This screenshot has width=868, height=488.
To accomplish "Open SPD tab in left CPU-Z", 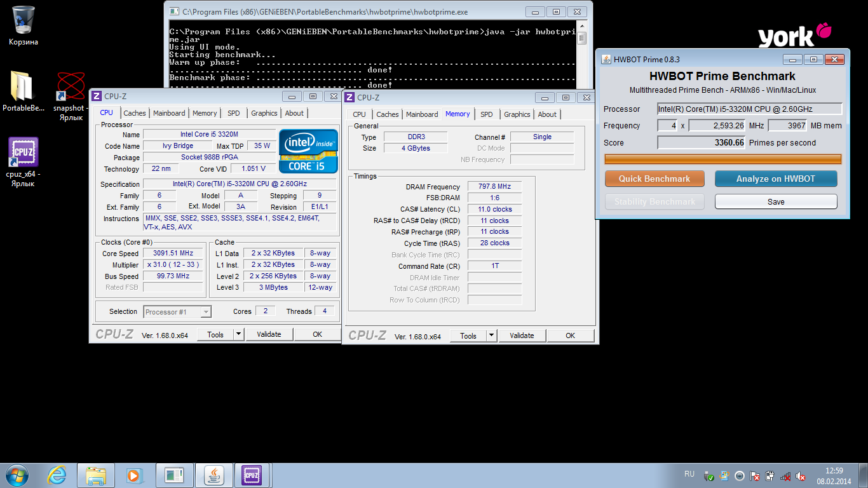I will point(234,113).
